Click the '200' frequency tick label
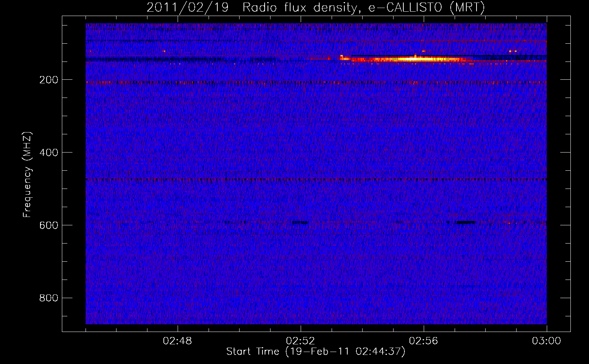 49,80
